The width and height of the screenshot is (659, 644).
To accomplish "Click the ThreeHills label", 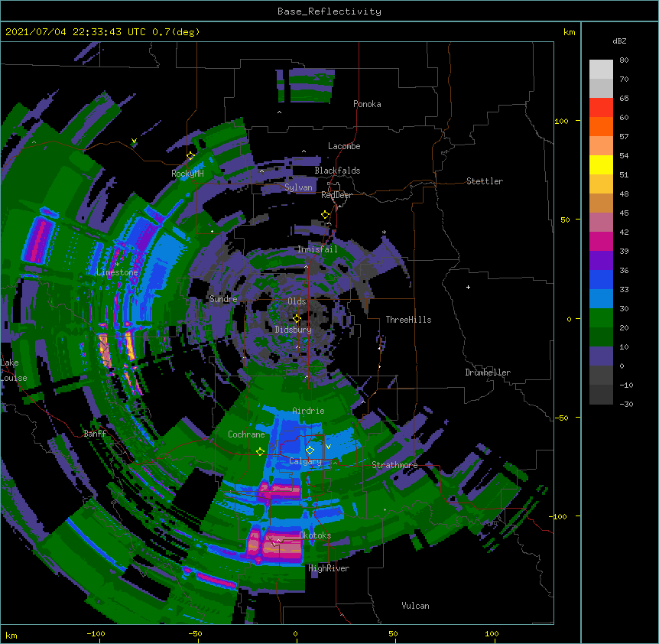I will click(x=408, y=320).
